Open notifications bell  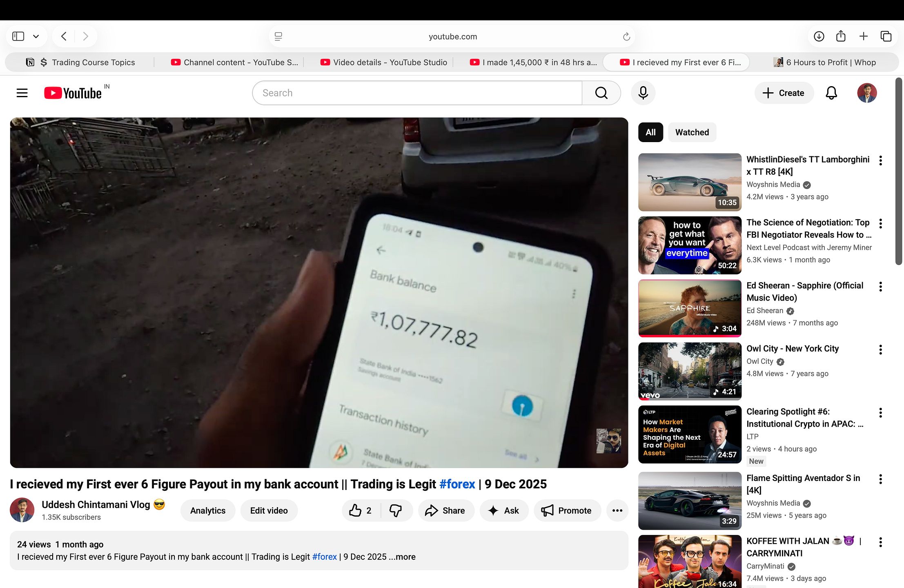pos(831,93)
